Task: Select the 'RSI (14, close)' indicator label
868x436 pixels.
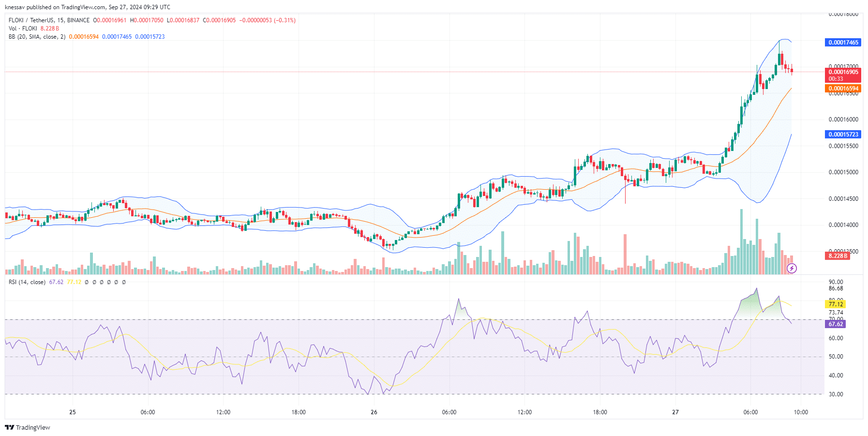Action: pyautogui.click(x=27, y=282)
